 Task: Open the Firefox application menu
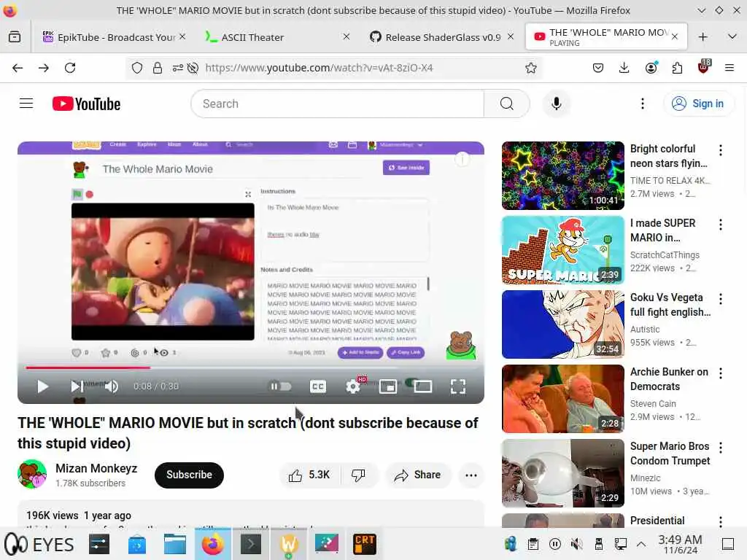[729, 68]
